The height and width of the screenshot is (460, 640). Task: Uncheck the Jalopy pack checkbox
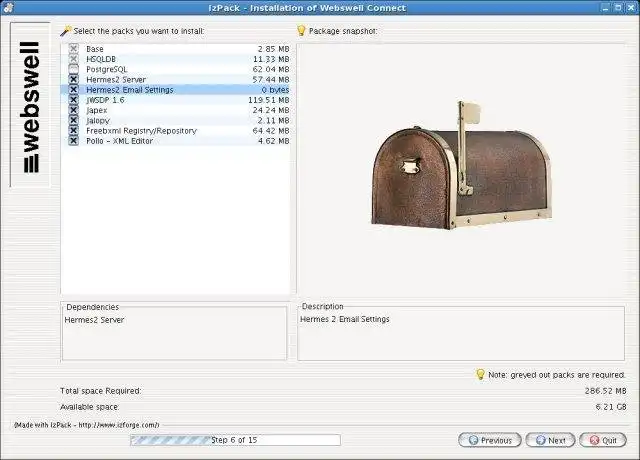tap(73, 120)
